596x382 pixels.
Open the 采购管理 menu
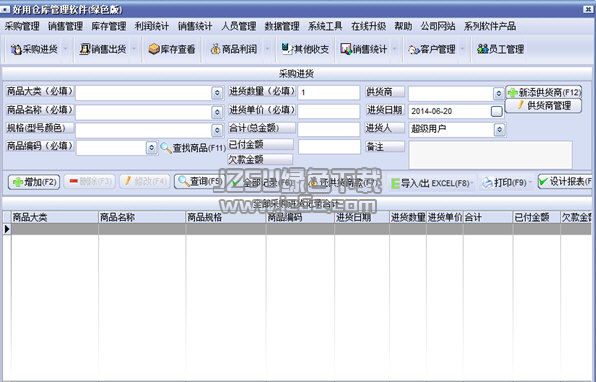pyautogui.click(x=22, y=26)
